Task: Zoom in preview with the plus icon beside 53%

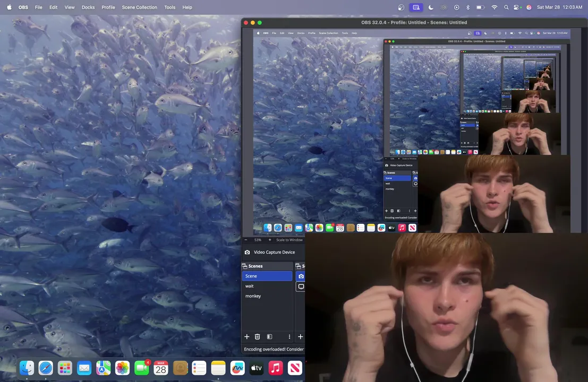Action: pos(270,240)
